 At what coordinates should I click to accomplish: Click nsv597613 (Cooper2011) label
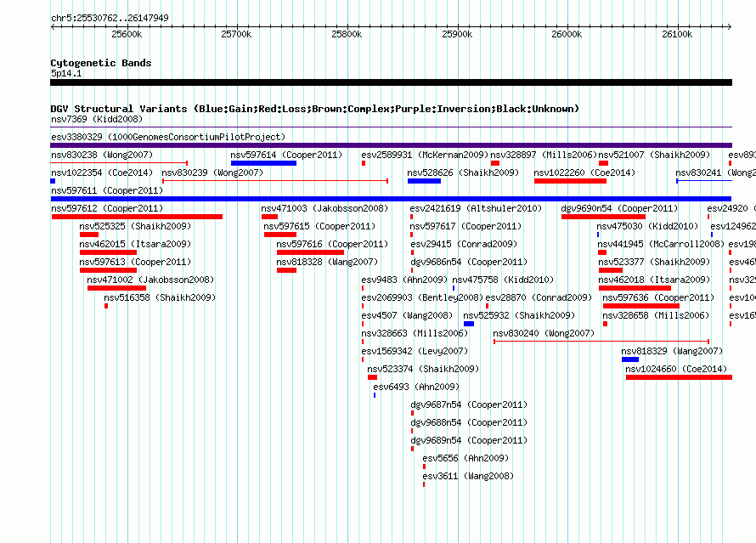pyautogui.click(x=135, y=262)
